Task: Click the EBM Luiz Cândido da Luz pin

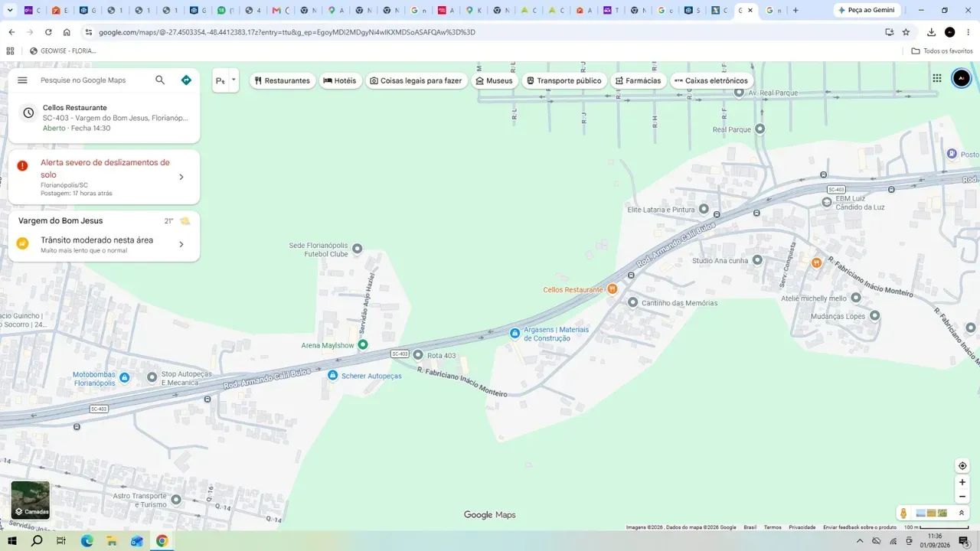Action: (x=826, y=202)
